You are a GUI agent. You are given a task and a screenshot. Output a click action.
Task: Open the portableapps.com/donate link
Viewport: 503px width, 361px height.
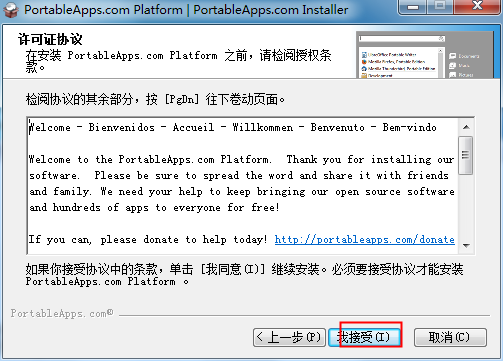365,240
